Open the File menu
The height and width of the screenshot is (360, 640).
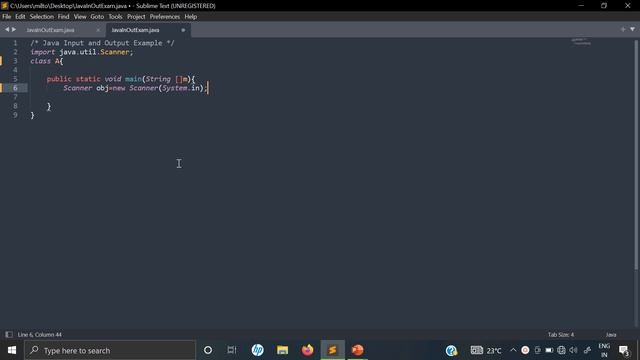coord(7,17)
